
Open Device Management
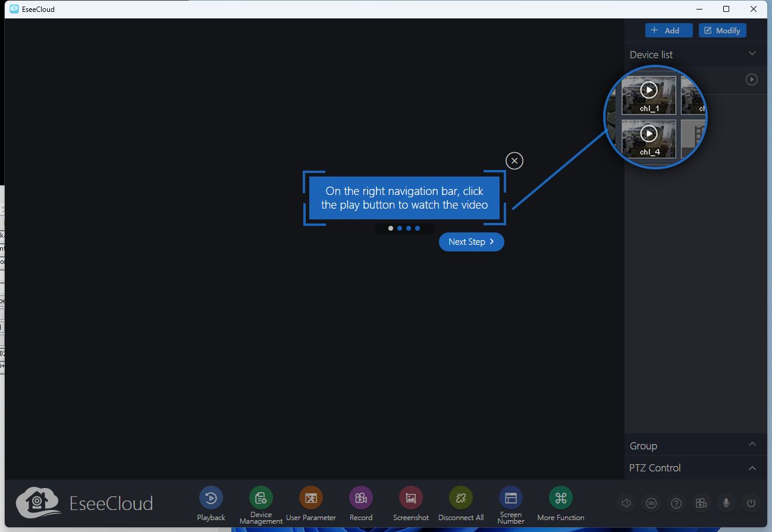point(261,498)
